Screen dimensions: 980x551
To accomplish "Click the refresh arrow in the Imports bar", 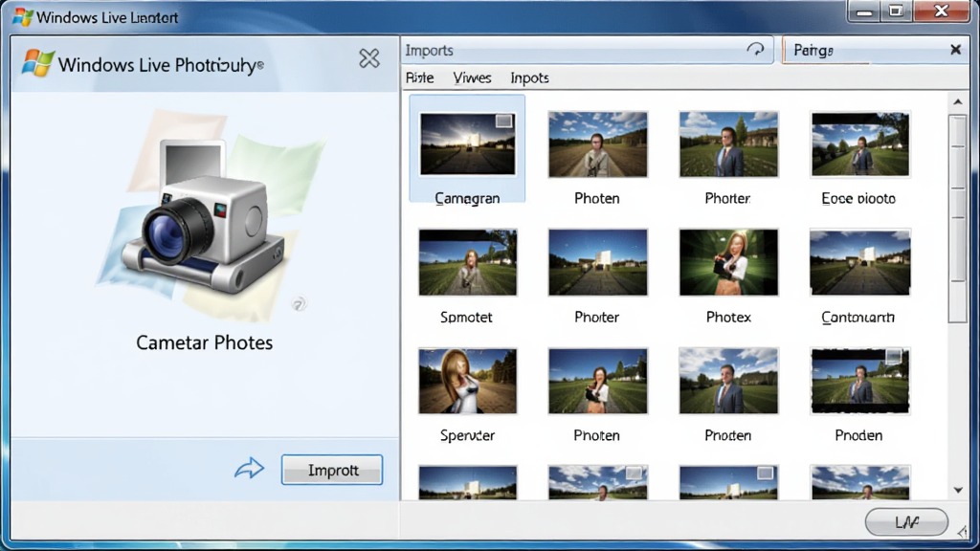I will coord(756,50).
